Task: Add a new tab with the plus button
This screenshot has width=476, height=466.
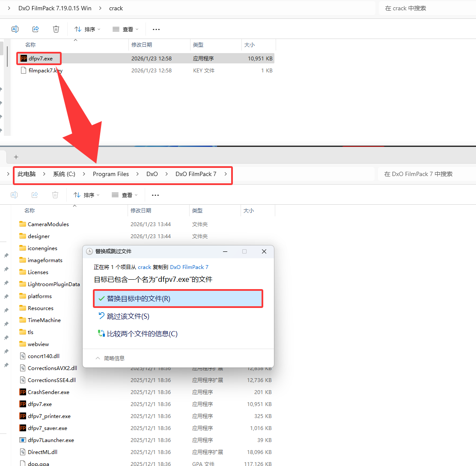Action: (x=16, y=157)
